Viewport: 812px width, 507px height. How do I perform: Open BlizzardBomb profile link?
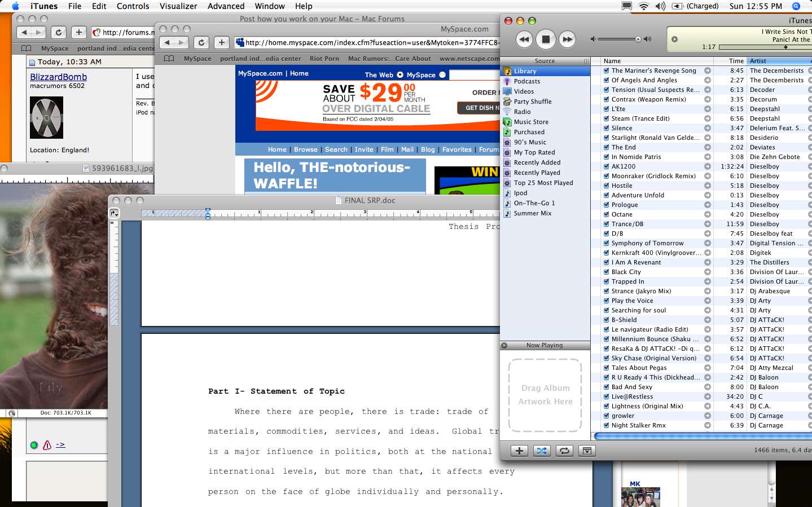58,77
